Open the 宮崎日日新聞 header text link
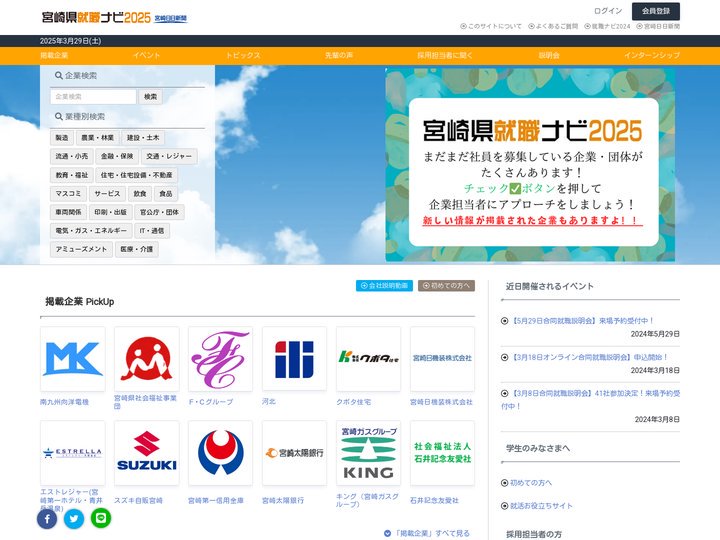This screenshot has height=540, width=720. [x=658, y=27]
